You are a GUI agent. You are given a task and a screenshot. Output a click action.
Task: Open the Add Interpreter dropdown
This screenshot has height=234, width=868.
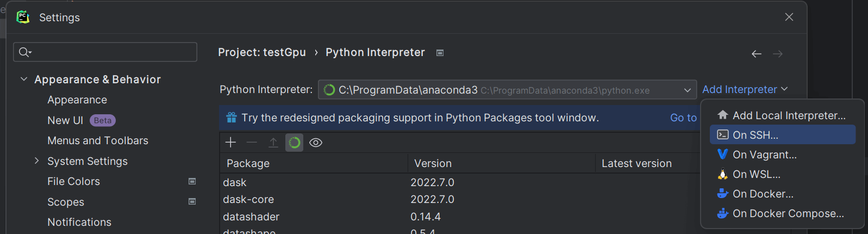745,89
